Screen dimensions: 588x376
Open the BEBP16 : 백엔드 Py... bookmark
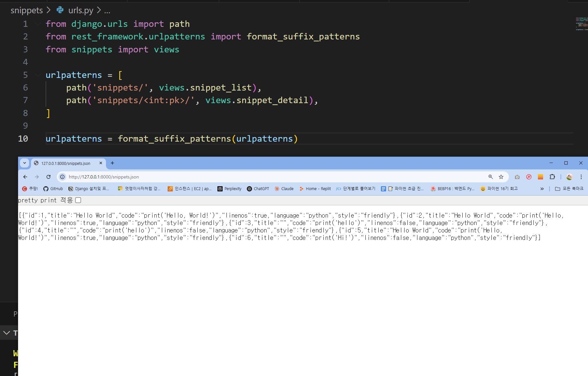pos(452,189)
